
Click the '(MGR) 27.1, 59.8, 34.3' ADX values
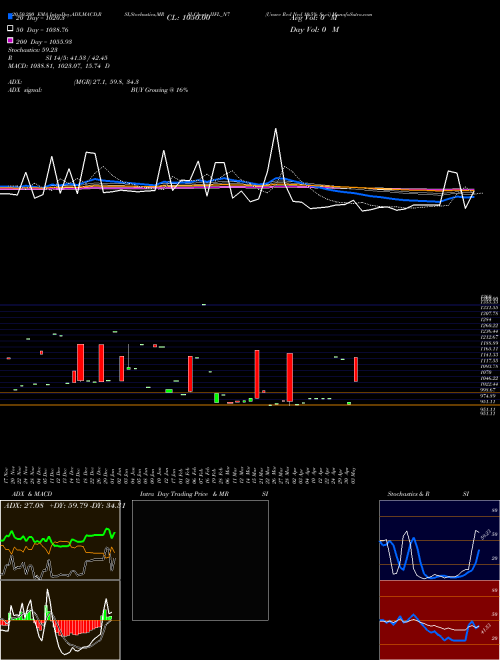tap(106, 82)
